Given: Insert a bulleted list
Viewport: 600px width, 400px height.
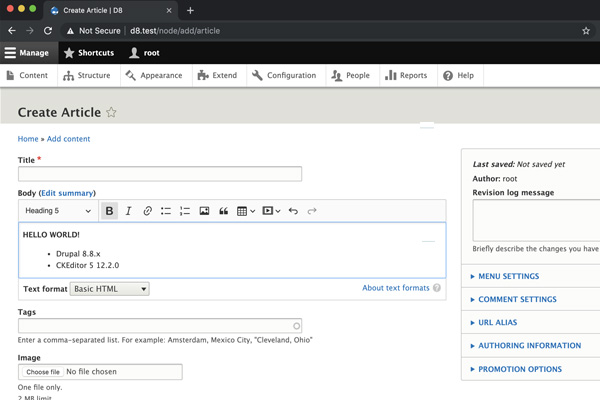Looking at the screenshot, I should point(166,211).
